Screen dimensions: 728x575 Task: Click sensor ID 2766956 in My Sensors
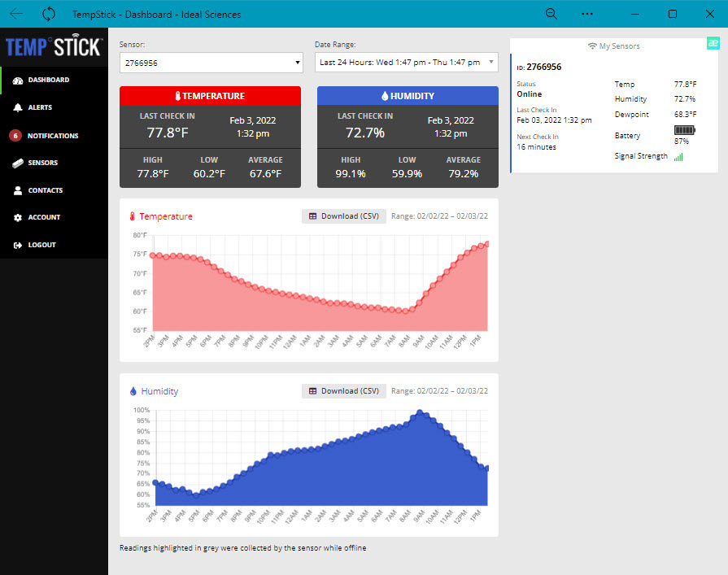tap(543, 67)
